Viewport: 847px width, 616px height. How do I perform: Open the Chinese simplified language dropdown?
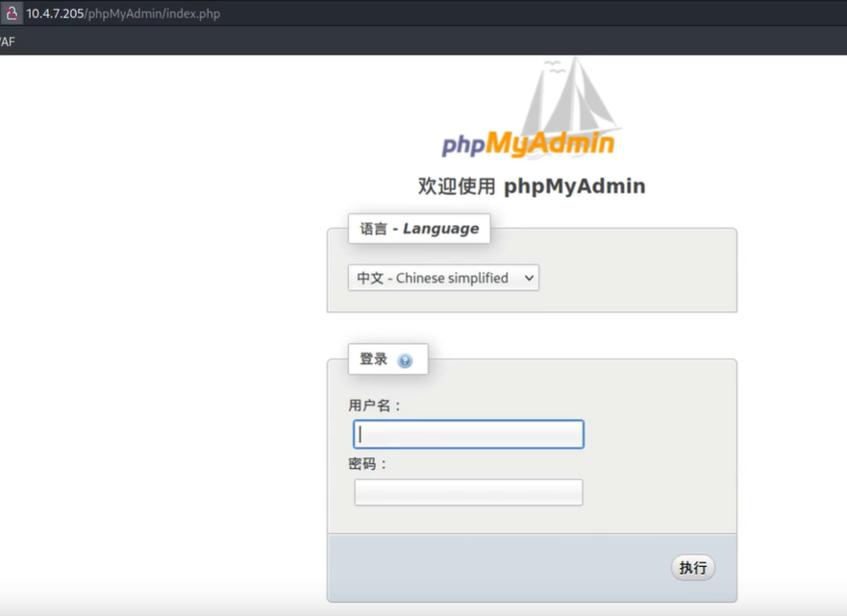(x=442, y=278)
